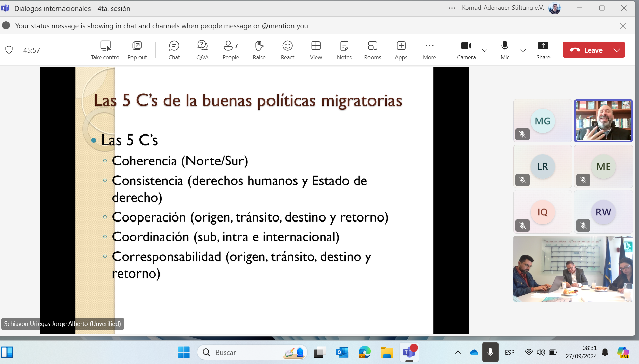This screenshot has width=639, height=364.
Task: Open the Chat panel
Action: (174, 50)
